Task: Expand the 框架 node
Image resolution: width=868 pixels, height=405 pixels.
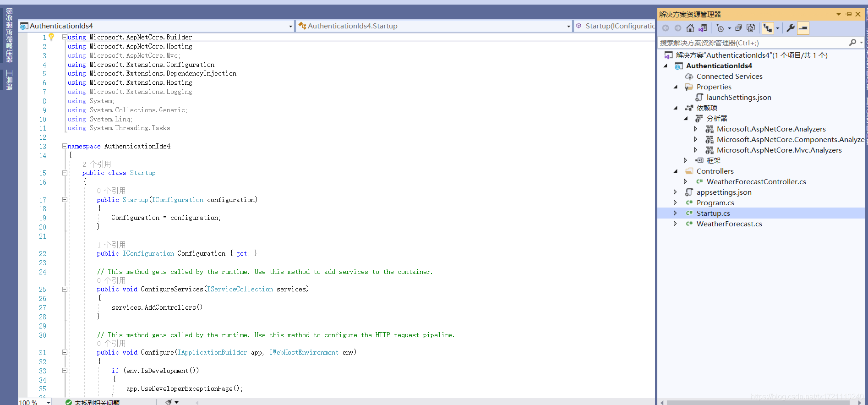Action: coord(686,161)
